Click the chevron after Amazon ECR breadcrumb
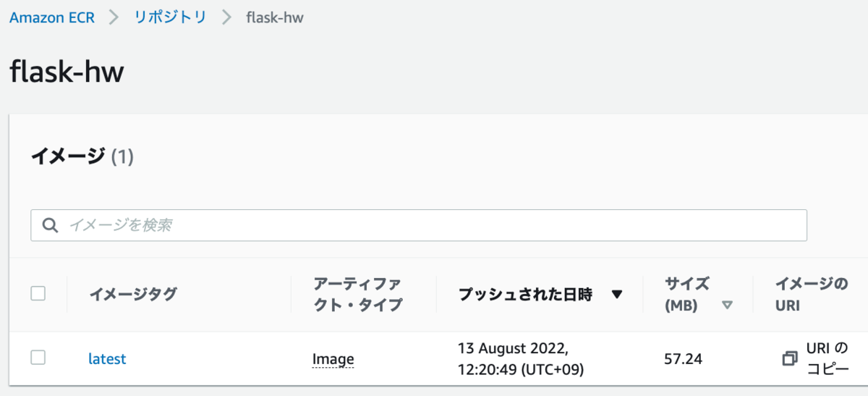The image size is (868, 396). [x=114, y=18]
